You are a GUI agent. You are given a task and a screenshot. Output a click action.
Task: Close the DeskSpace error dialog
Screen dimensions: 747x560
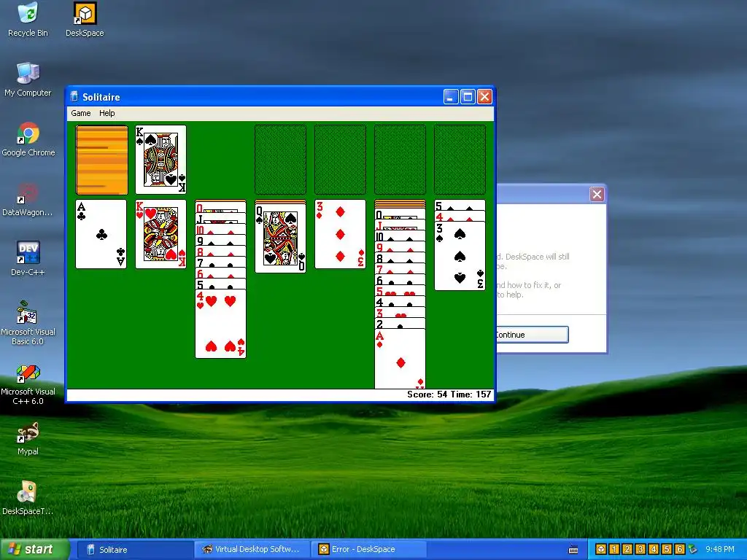point(597,194)
